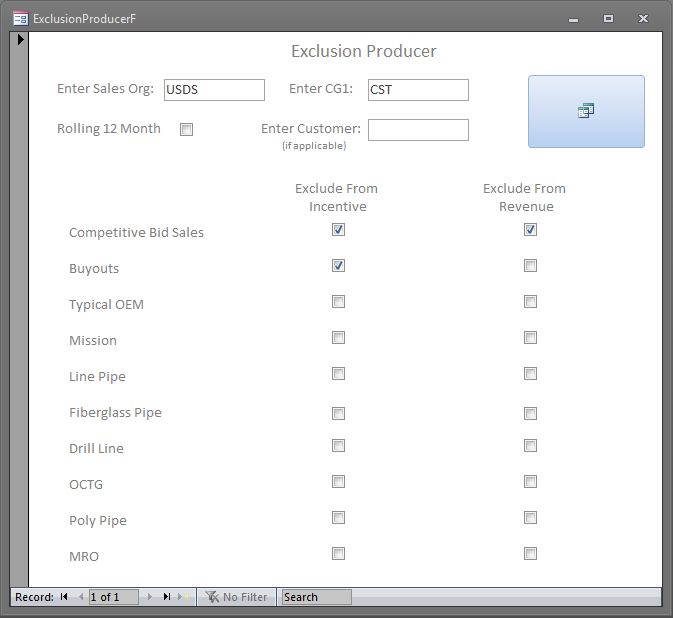The height and width of the screenshot is (618, 673).
Task: Check Poly Pipe Exclude From Revenue
Action: click(x=530, y=518)
